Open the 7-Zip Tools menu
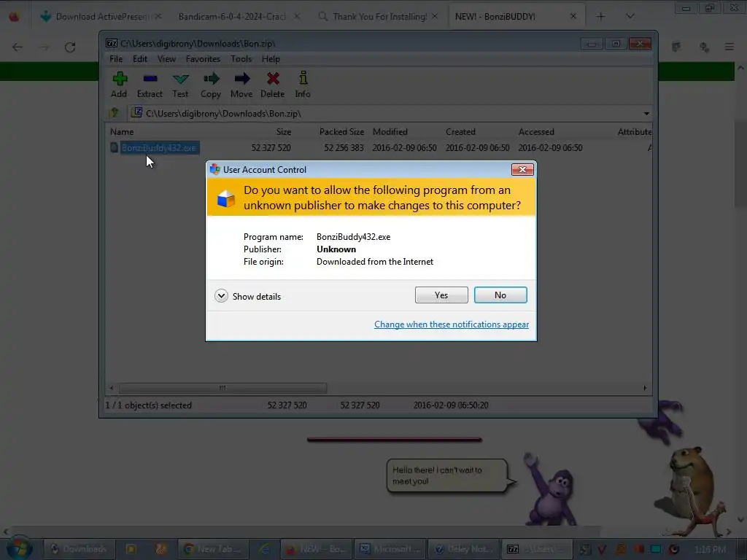Viewport: 747px width, 560px height. 241,59
